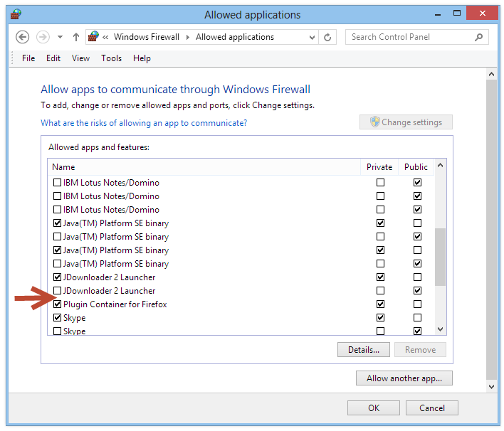Click the app list scrollbar down arrow

pyautogui.click(x=440, y=329)
